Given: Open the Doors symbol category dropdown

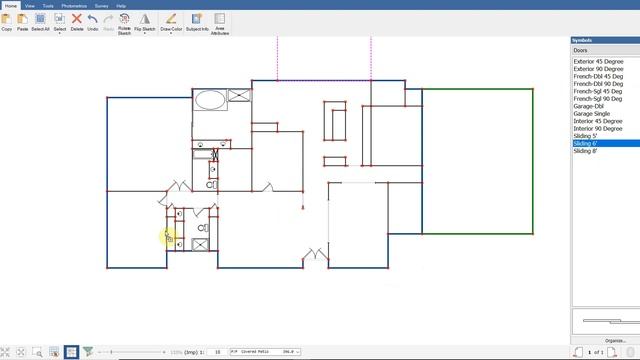Looking at the screenshot, I should pyautogui.click(x=606, y=50).
